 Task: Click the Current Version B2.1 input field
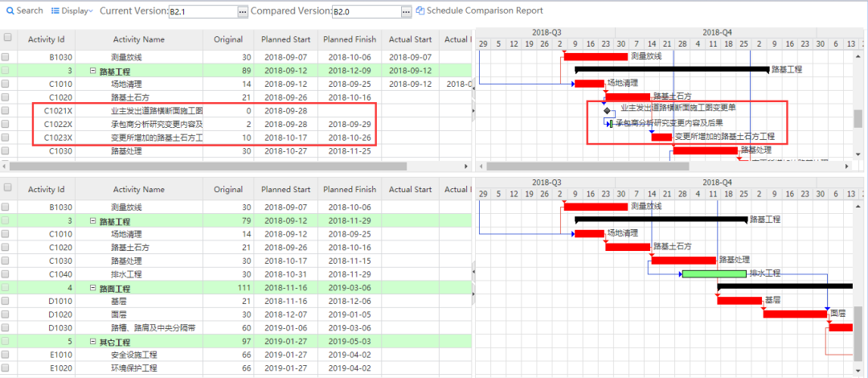(x=203, y=11)
